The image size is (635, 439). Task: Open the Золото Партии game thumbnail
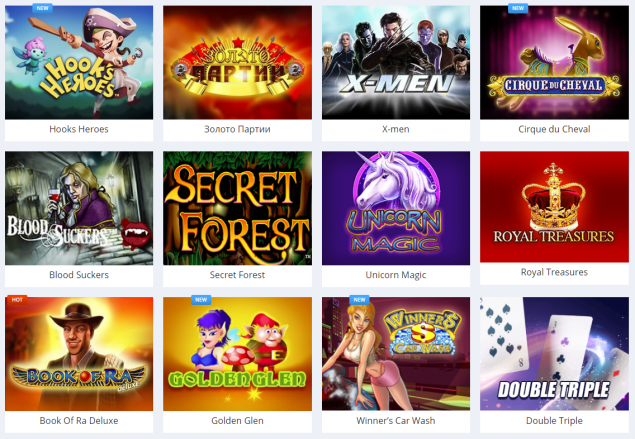[x=237, y=62]
